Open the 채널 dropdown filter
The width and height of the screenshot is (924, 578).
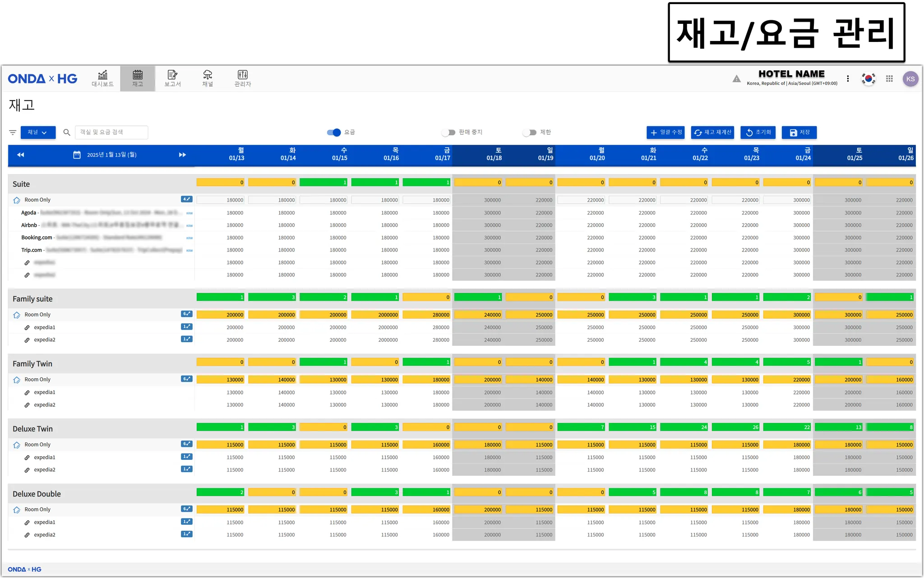point(38,133)
